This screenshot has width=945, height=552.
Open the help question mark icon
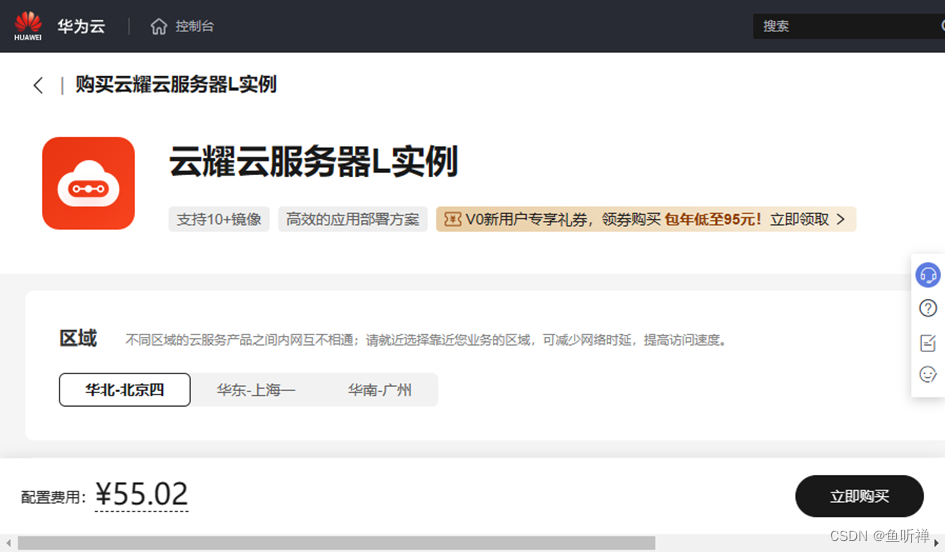coord(928,309)
